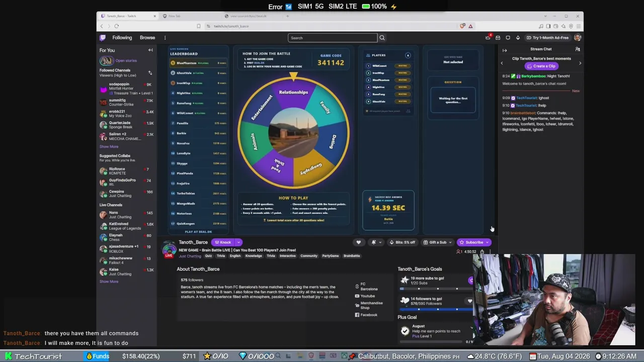The image size is (644, 362).
Task: Open a new browser tab
Action: click(x=287, y=16)
